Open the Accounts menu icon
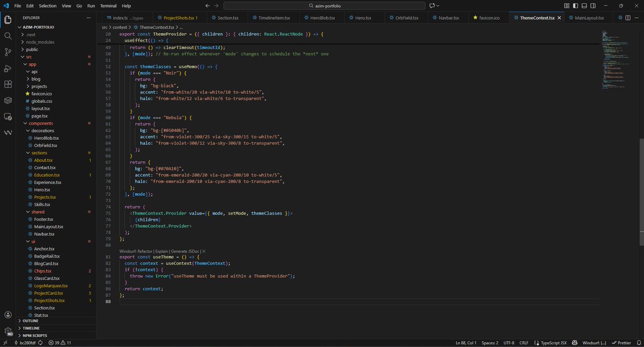Screen dimensions: 644x347 pyautogui.click(x=8, y=315)
